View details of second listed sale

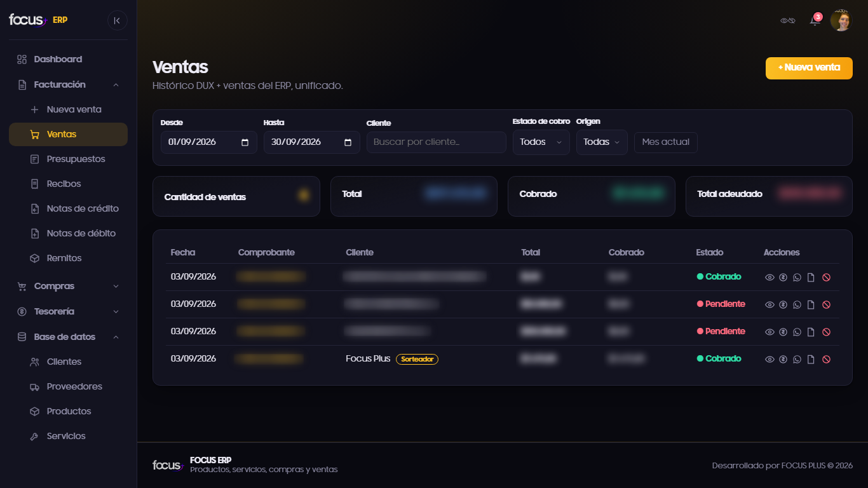[x=770, y=305]
